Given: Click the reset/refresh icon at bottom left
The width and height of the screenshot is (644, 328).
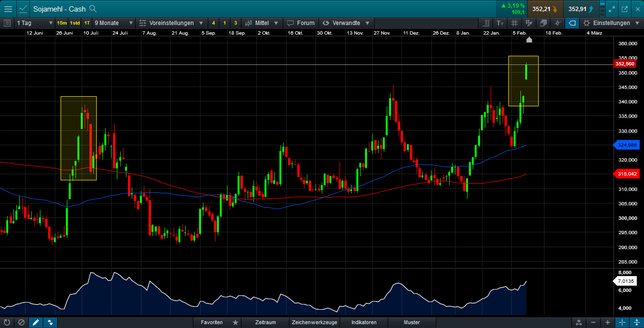Looking at the screenshot, I should point(7,322).
